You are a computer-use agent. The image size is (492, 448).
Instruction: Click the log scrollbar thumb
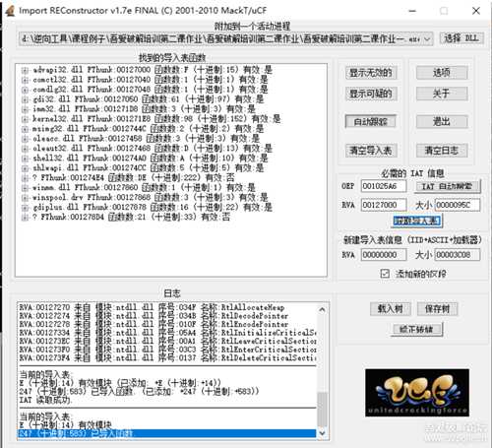(x=322, y=410)
